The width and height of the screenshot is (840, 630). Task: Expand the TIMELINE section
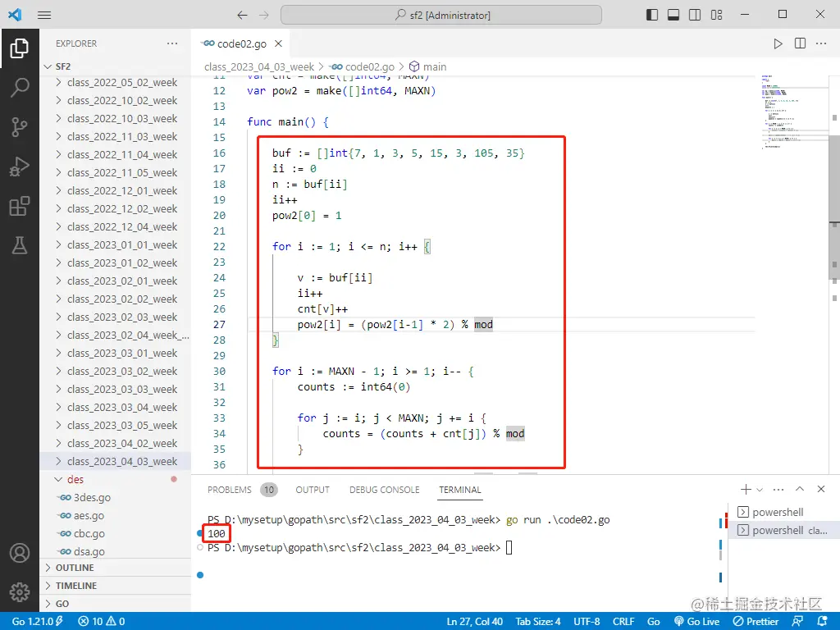pyautogui.click(x=115, y=586)
